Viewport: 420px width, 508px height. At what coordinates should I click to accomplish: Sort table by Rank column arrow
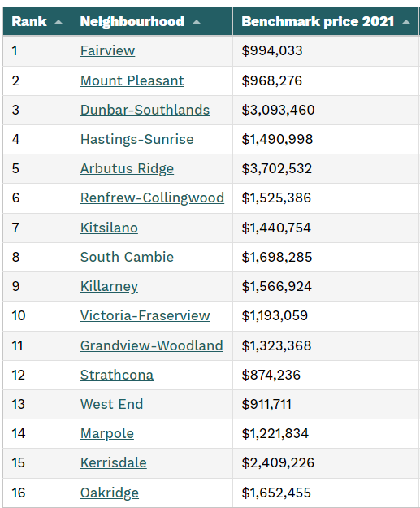coord(58,22)
